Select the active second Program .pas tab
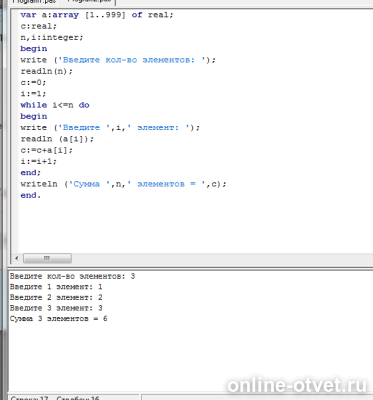This screenshot has height=400, width=373. [x=88, y=2]
